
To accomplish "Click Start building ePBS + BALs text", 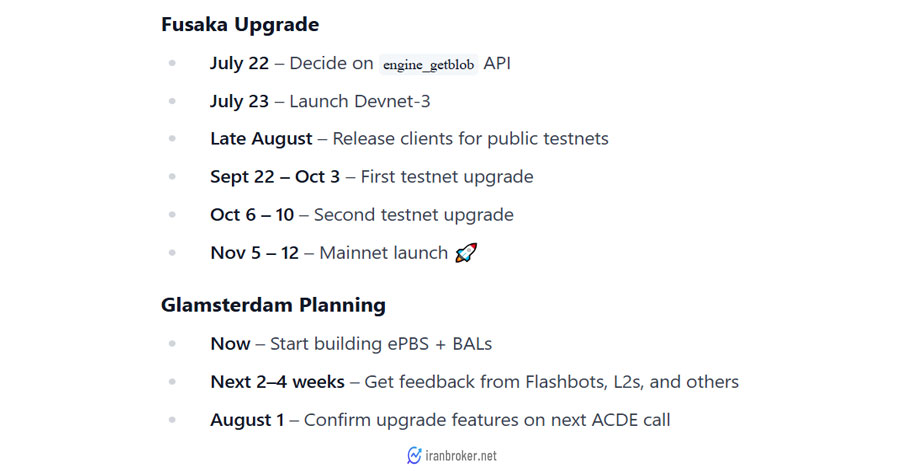I will [x=381, y=344].
